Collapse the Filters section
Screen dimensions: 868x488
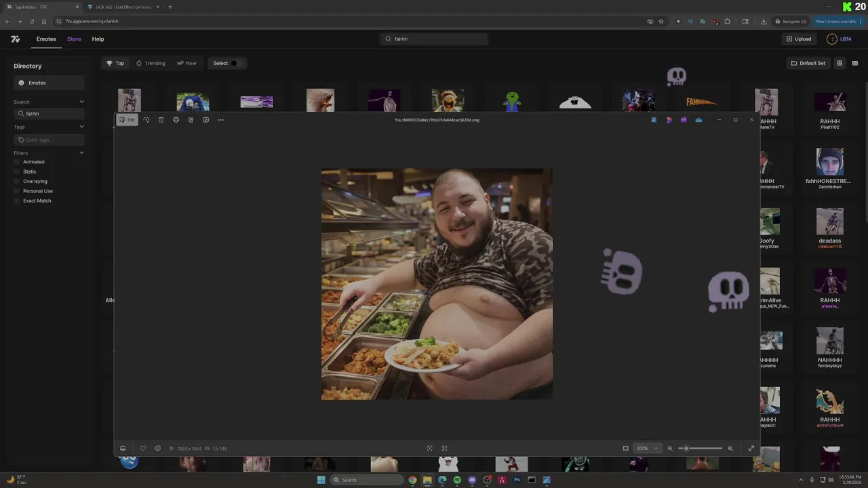coord(81,153)
